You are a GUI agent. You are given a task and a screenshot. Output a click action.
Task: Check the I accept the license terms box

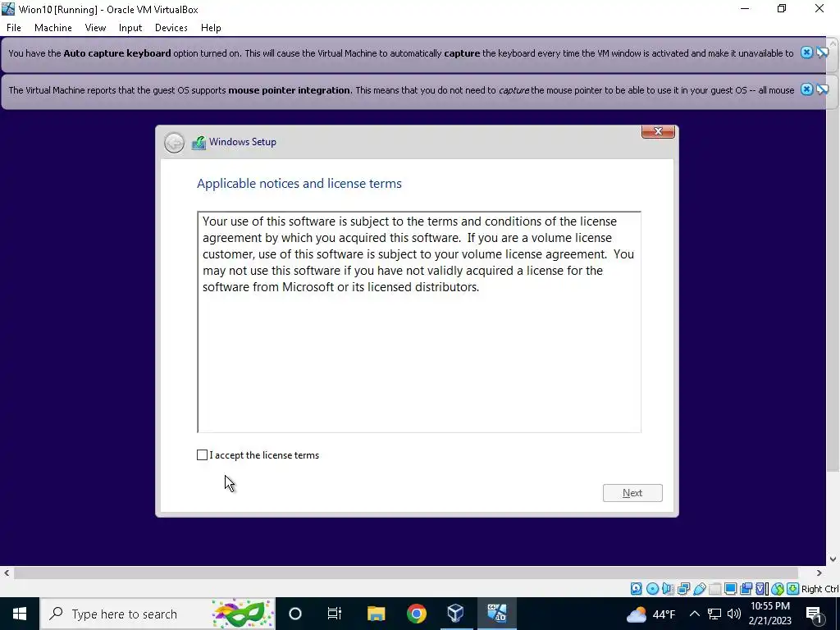tap(202, 454)
